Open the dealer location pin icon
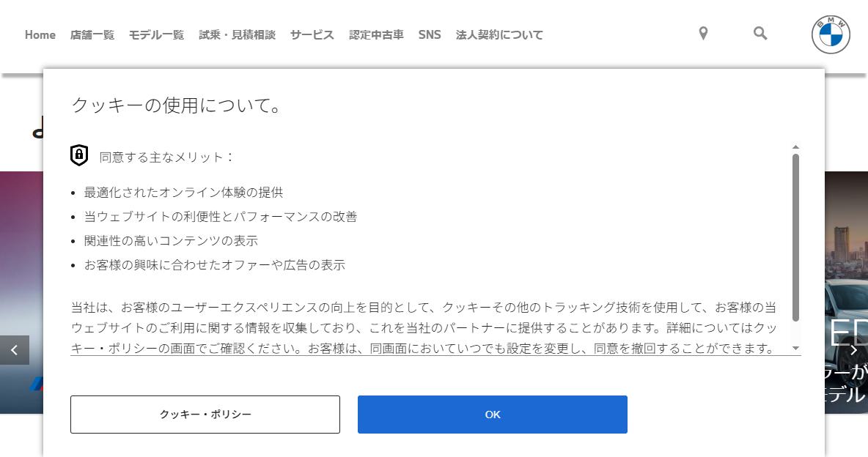The width and height of the screenshot is (868, 457). pyautogui.click(x=703, y=34)
